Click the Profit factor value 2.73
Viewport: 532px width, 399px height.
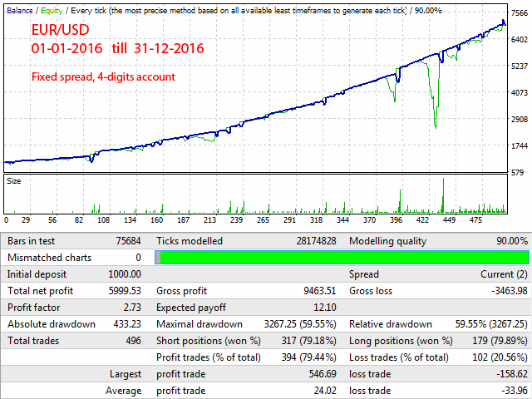tap(130, 308)
